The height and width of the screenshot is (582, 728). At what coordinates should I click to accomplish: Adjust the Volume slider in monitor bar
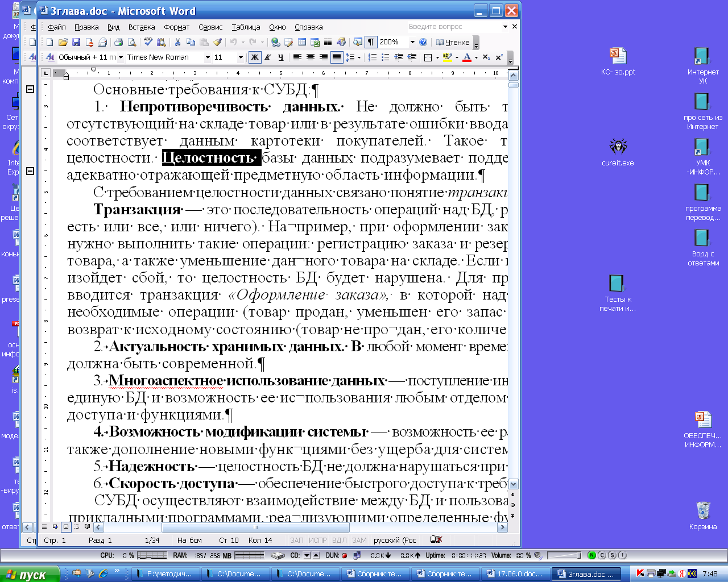pos(564,555)
